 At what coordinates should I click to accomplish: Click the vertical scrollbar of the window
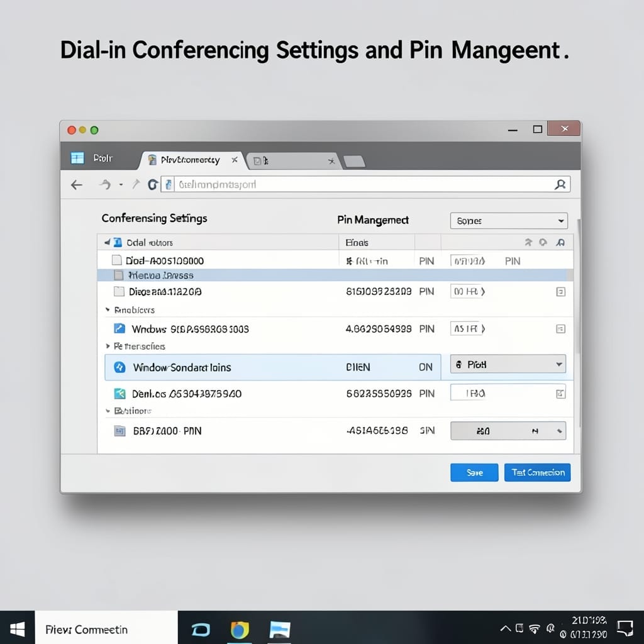[579, 287]
